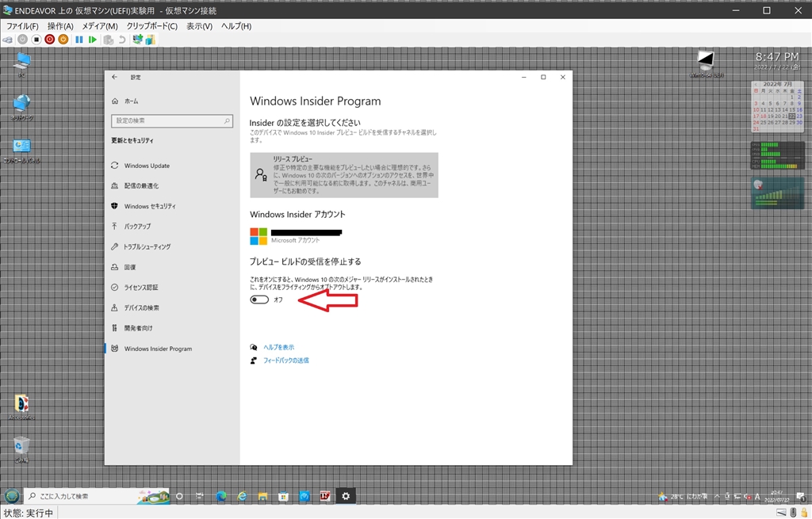Viewport: 812px width, 519px height.
Task: Open the 操作(A) menu
Action: tap(60, 26)
